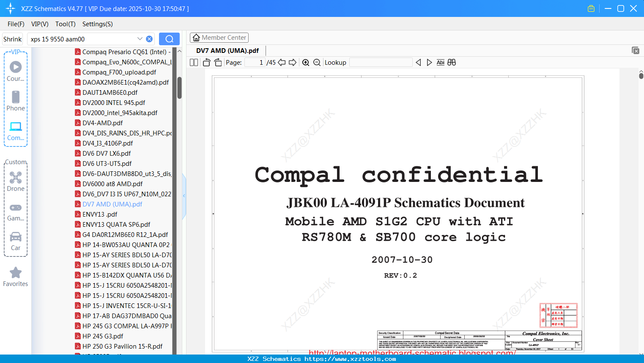
Task: Open the Course category icon
Action: 16,71
